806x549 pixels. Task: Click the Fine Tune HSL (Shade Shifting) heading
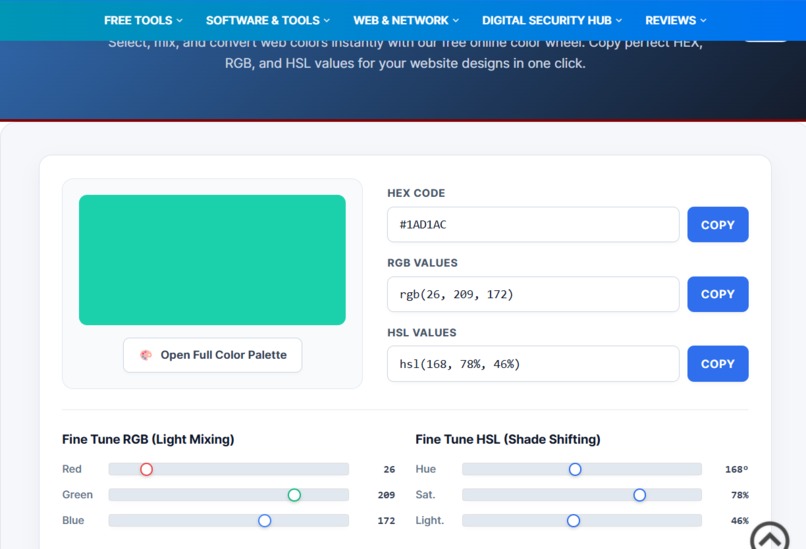(508, 440)
